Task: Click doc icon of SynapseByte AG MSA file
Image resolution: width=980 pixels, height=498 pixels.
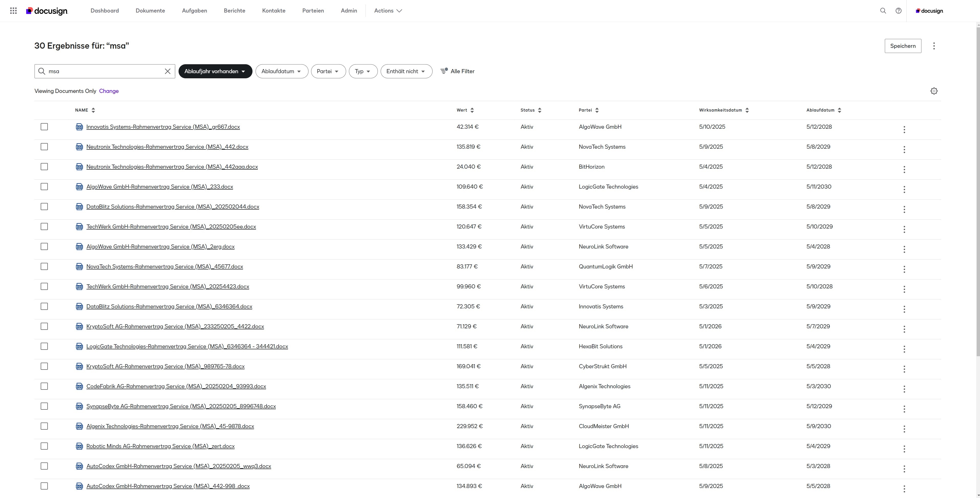Action: pos(79,406)
